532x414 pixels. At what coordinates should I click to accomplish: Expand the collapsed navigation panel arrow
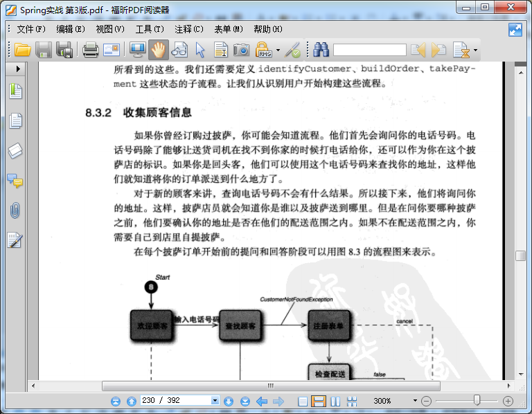pyautogui.click(x=18, y=69)
